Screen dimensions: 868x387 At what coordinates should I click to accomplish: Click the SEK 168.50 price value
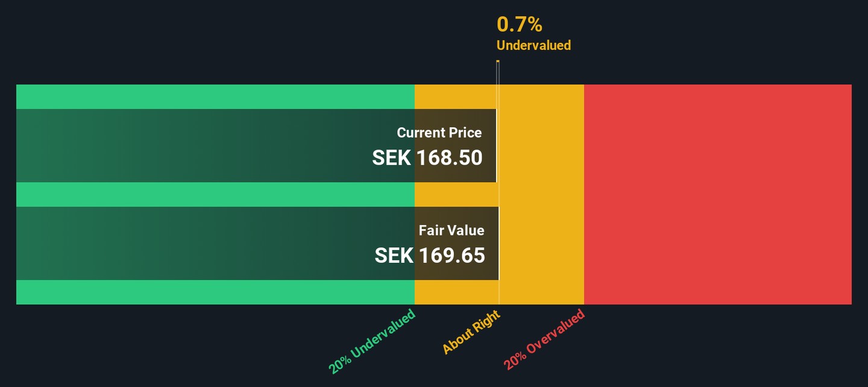pos(427,157)
